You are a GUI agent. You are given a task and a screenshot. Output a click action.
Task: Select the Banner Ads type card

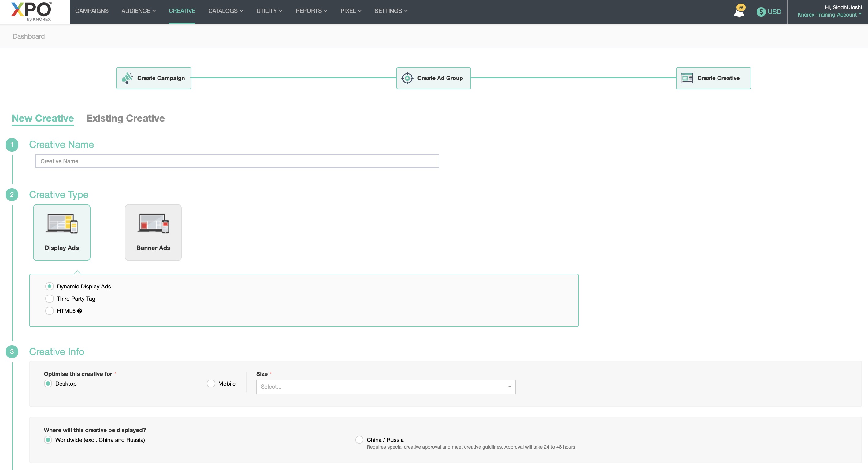tap(153, 232)
